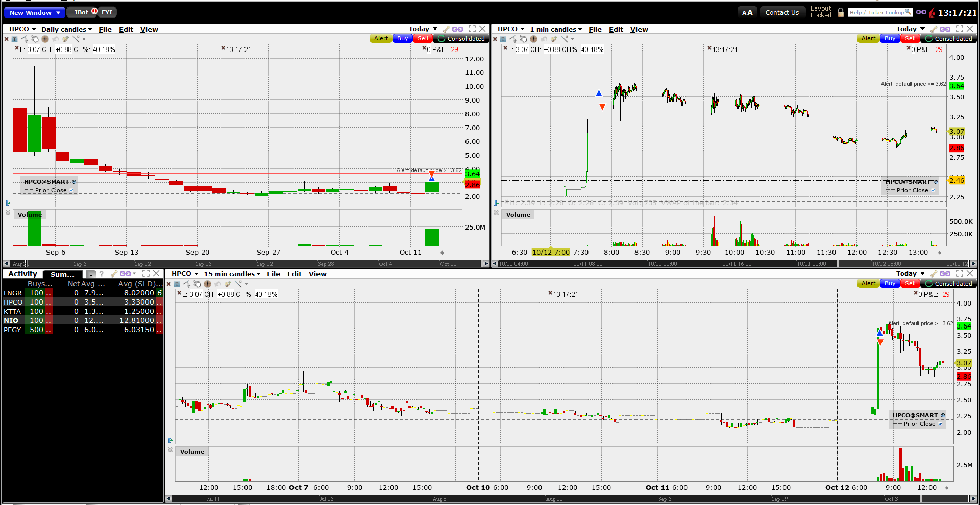
Task: Open View menu in 15 min candles chart
Action: pos(317,274)
